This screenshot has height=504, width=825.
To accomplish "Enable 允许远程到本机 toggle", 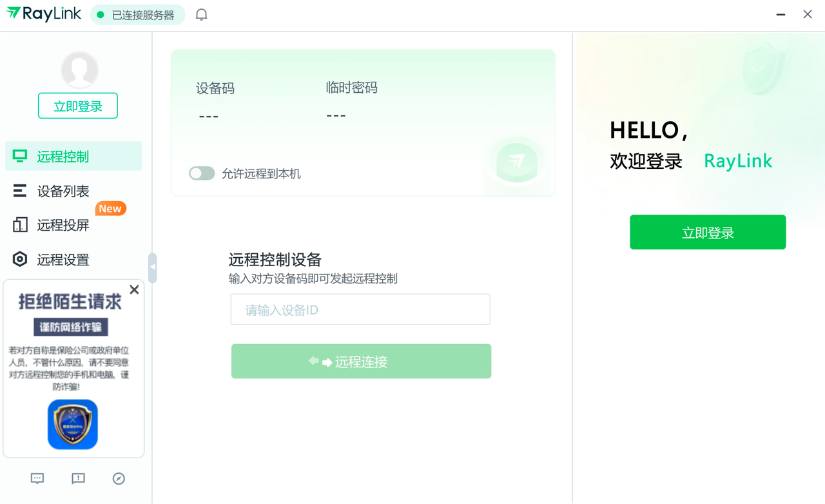I will point(202,173).
